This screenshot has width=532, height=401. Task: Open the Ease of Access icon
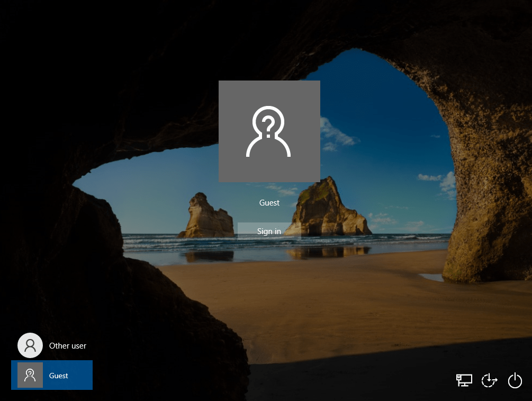tap(489, 380)
